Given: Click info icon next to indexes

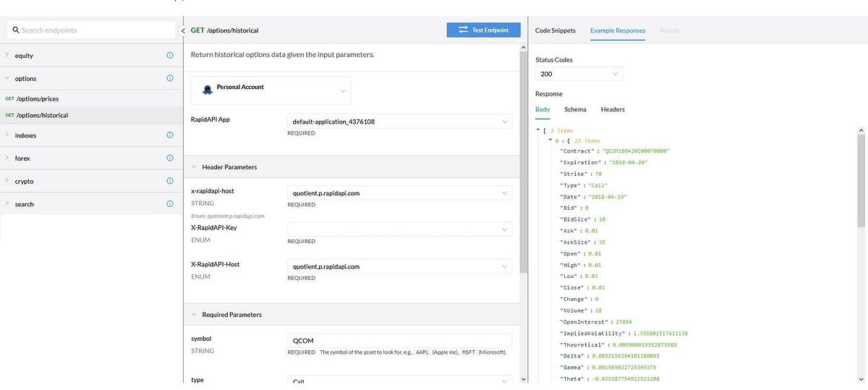Looking at the screenshot, I should coord(170,135).
